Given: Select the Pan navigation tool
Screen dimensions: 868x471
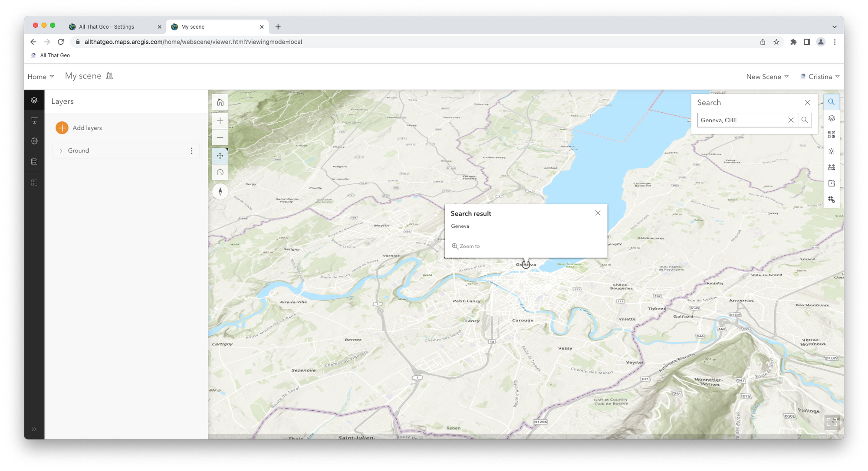Looking at the screenshot, I should pos(220,156).
